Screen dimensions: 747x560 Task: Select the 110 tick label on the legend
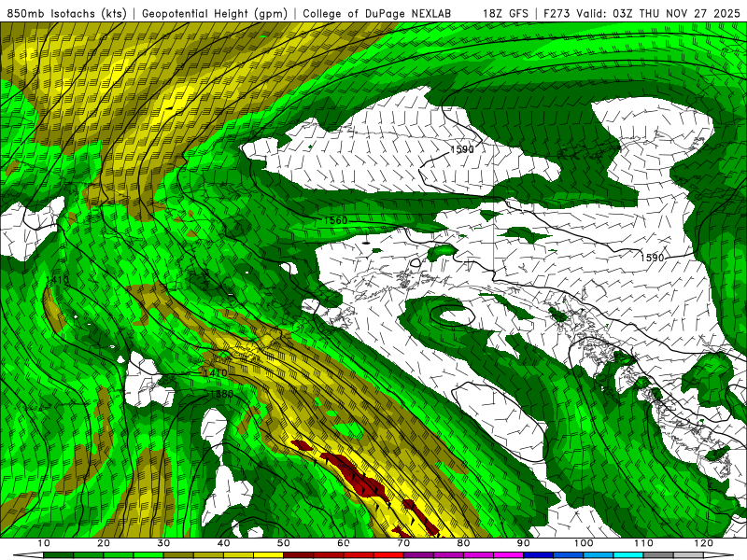click(643, 543)
